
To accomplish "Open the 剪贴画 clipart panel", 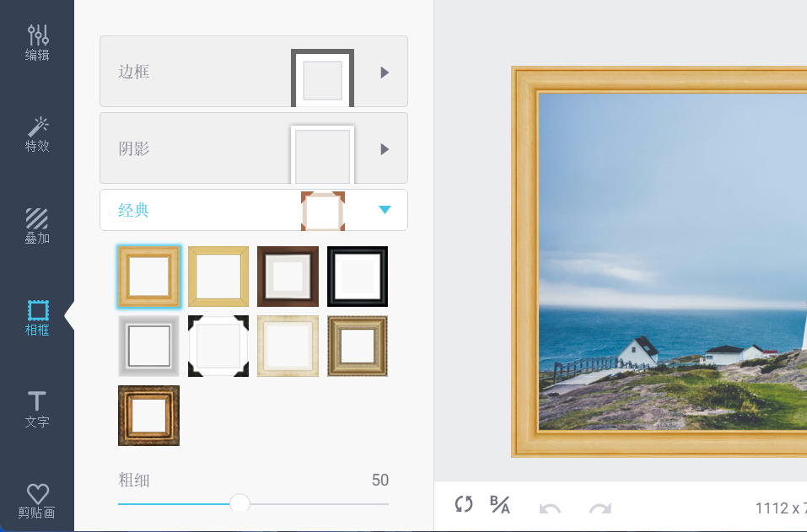I will (37, 501).
